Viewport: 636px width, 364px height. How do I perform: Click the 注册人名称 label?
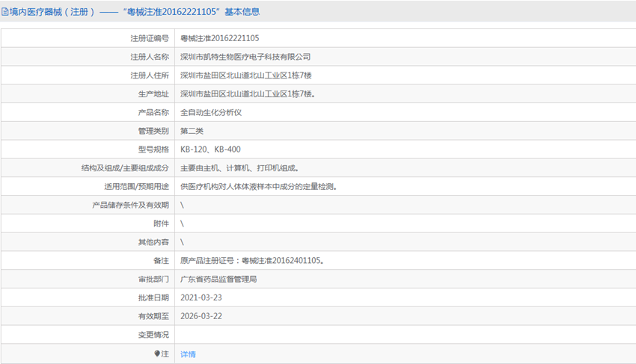[150, 57]
